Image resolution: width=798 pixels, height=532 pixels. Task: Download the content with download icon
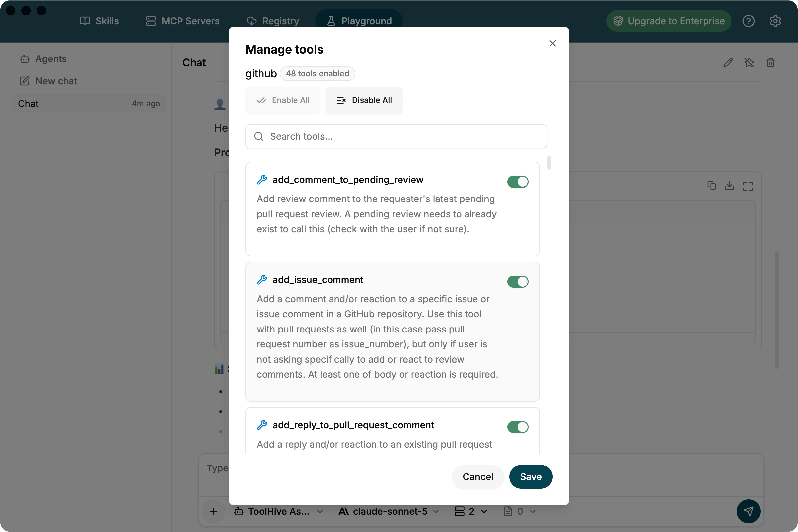tap(730, 186)
